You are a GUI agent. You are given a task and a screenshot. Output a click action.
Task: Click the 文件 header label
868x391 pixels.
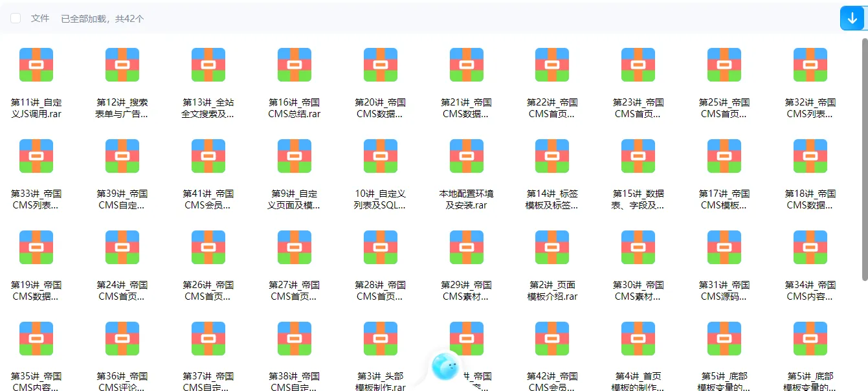40,18
